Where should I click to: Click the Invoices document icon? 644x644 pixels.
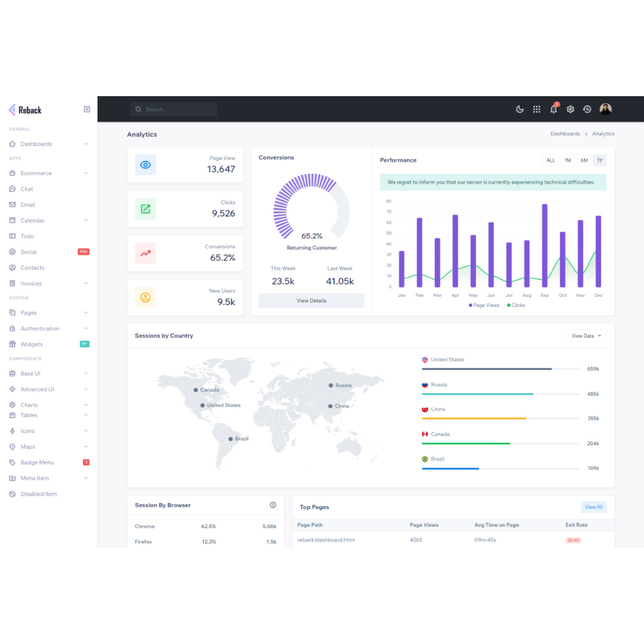pos(13,284)
